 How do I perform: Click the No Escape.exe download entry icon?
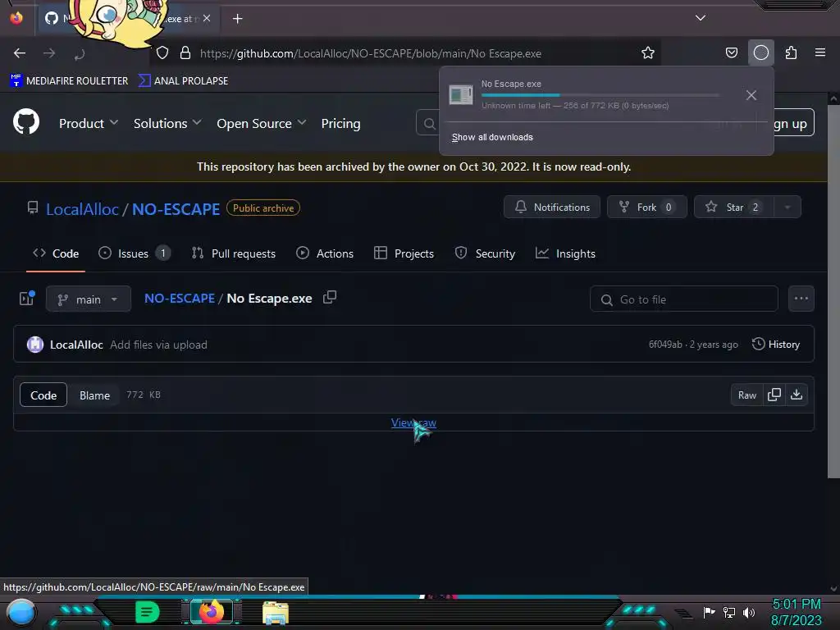click(x=461, y=95)
